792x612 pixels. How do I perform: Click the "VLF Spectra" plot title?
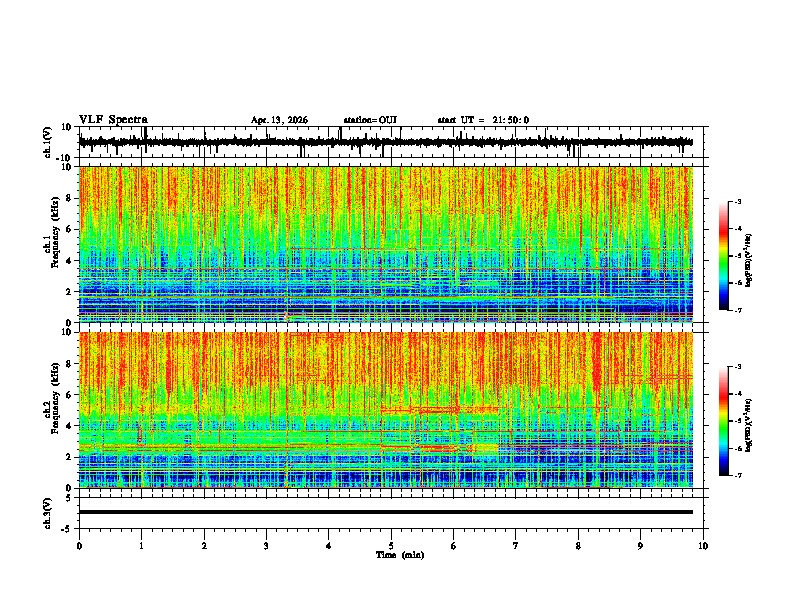point(113,120)
